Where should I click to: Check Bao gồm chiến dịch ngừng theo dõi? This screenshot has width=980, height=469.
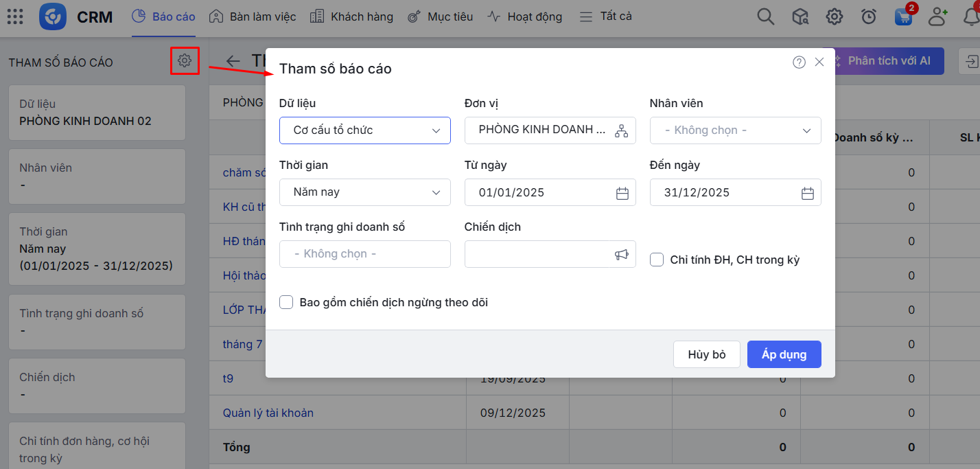point(286,302)
